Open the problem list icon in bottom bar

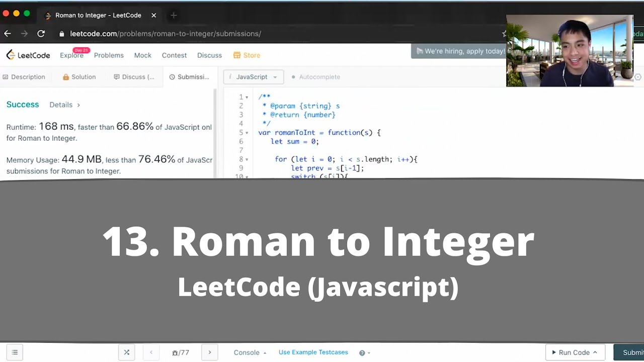click(x=15, y=352)
